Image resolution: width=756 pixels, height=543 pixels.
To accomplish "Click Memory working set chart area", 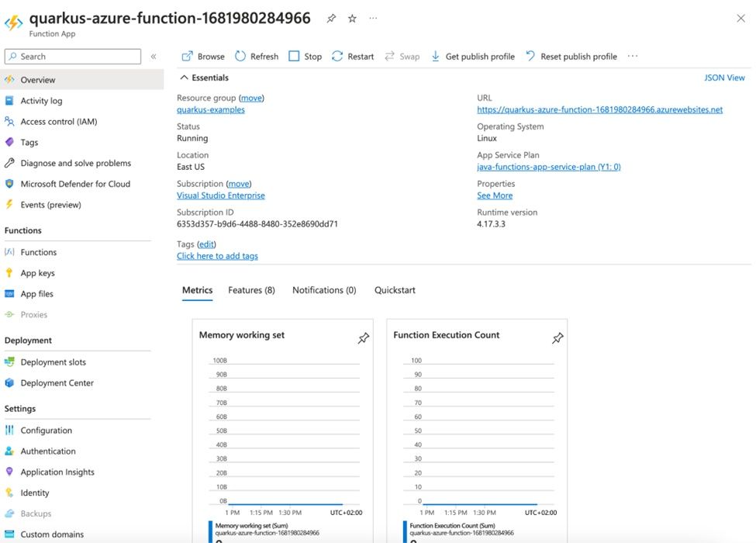I will click(285, 431).
